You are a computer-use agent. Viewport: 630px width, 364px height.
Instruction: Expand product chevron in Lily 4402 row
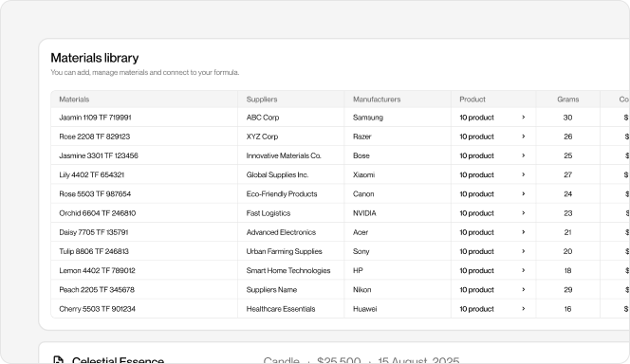click(x=523, y=174)
